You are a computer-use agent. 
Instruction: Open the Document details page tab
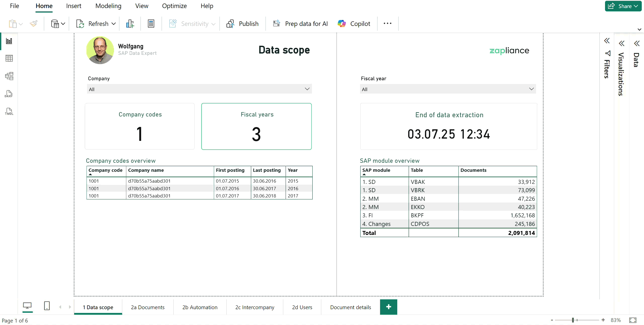(x=350, y=307)
